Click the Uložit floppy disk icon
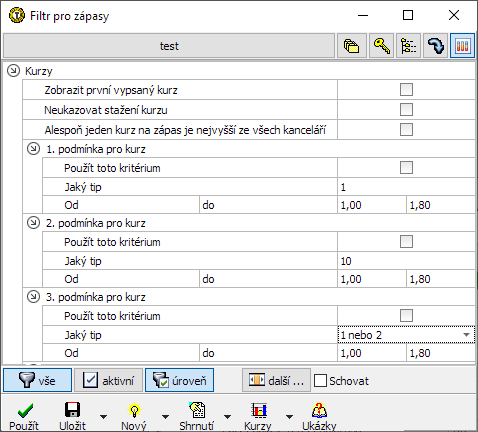 pos(72,410)
